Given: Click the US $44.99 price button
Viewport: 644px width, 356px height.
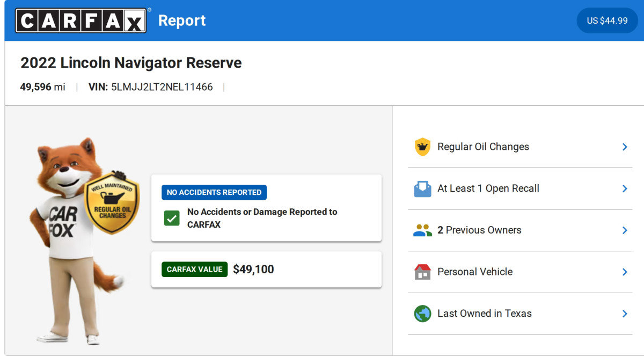Looking at the screenshot, I should pos(607,20).
